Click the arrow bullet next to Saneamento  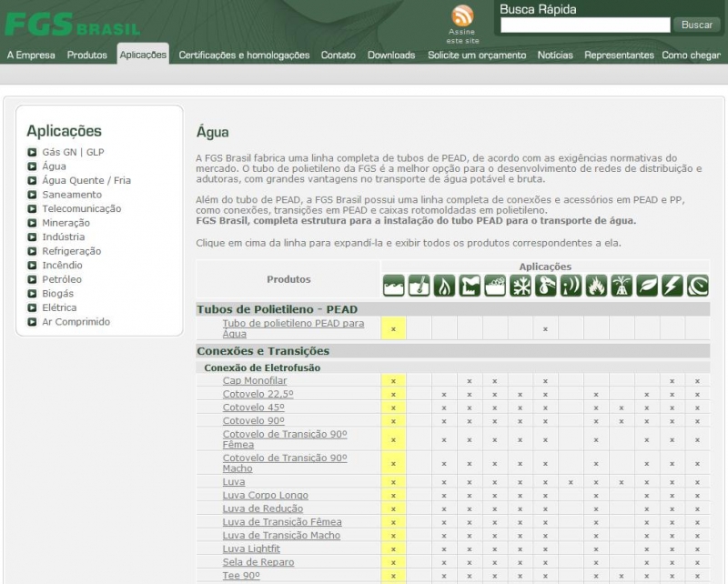point(32,195)
